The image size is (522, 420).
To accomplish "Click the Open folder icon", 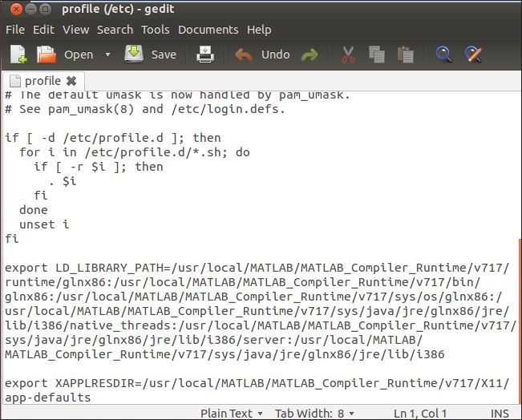I will [47, 55].
